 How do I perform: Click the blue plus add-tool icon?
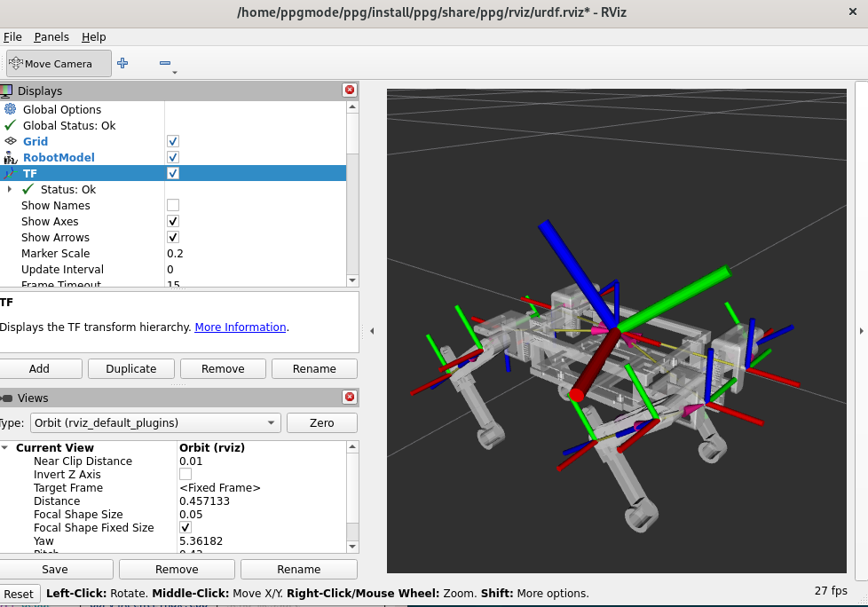122,63
